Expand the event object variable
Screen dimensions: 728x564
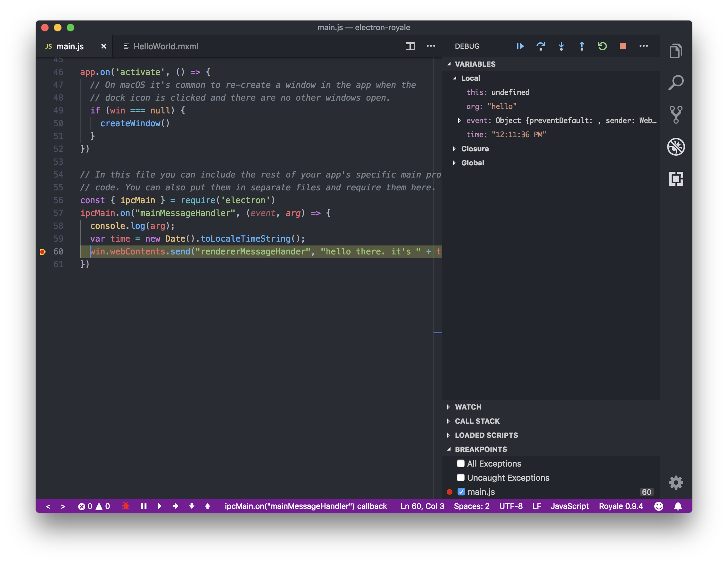pos(459,120)
